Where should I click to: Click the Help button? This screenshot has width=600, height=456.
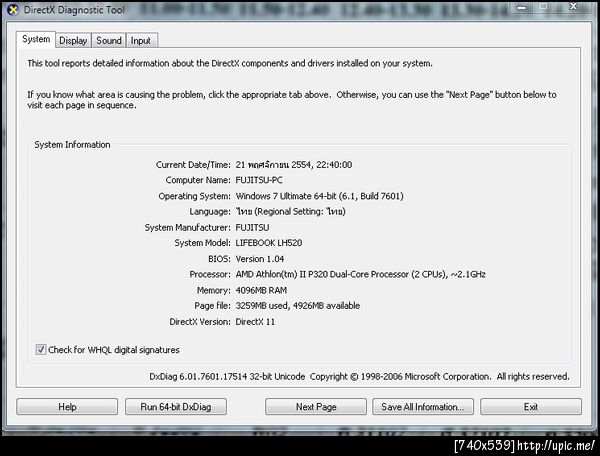67,407
